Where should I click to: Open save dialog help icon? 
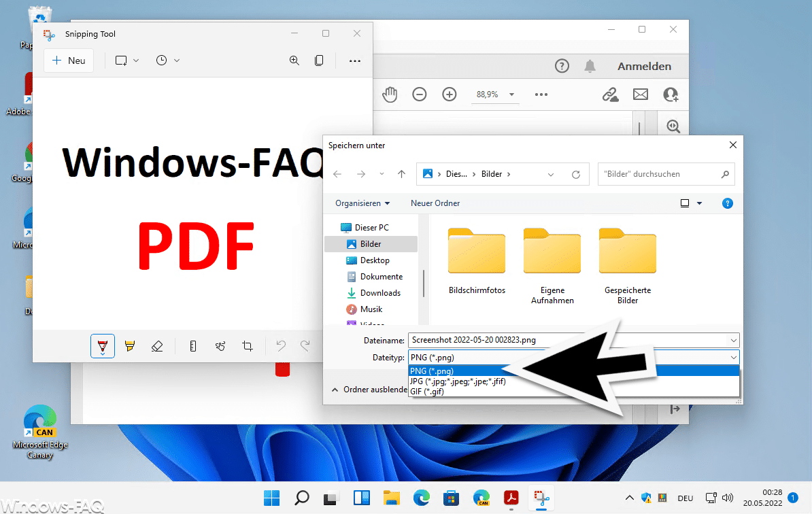tap(727, 203)
